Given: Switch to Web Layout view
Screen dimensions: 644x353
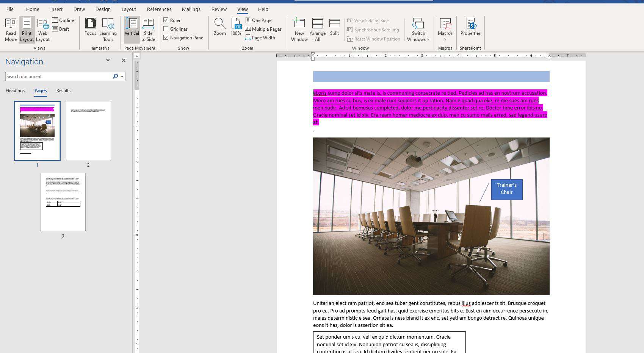Looking at the screenshot, I should tap(43, 30).
